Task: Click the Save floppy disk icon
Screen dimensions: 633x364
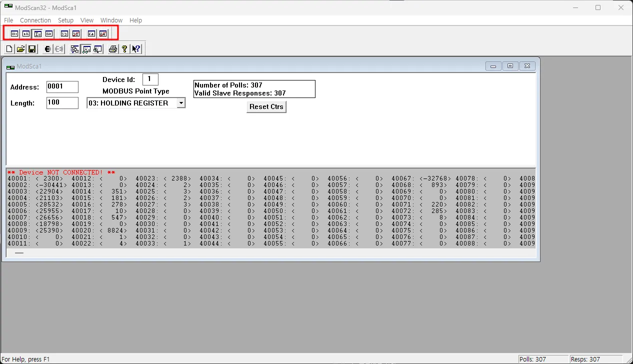Action: tap(32, 49)
